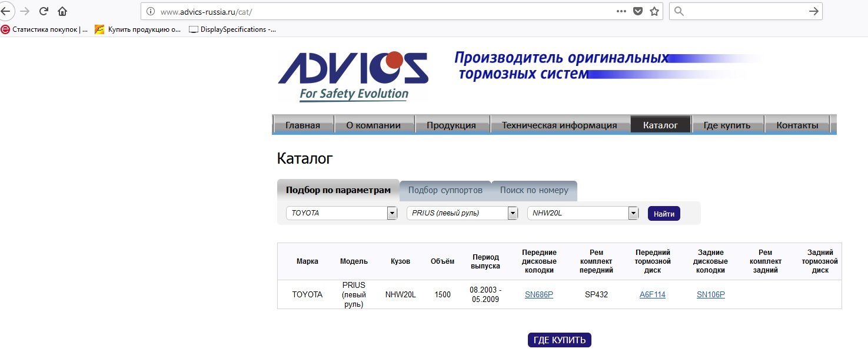The image size is (868, 355).
Task: Switch to the Подбор суппортов tab
Action: pos(445,190)
